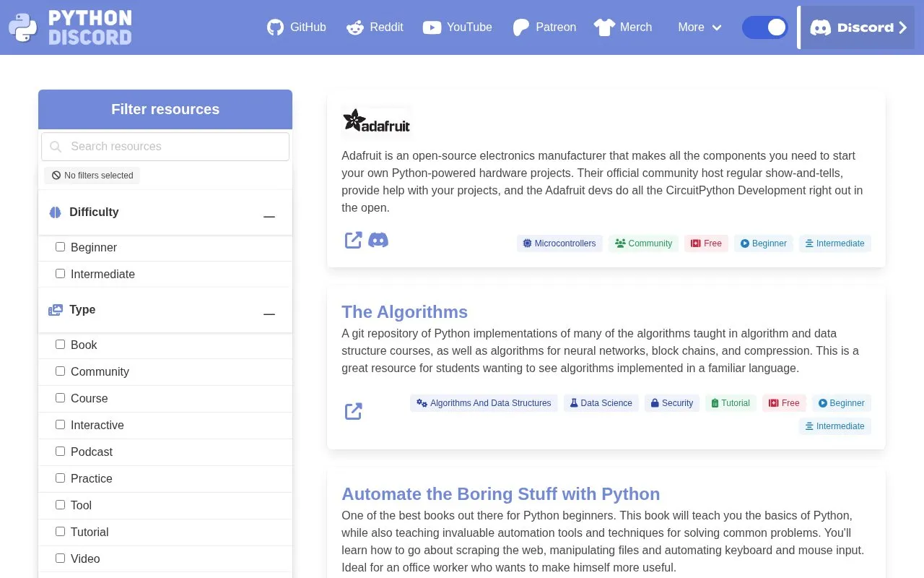Click the search magnifier icon
The height and width of the screenshot is (578, 924).
pyautogui.click(x=56, y=147)
